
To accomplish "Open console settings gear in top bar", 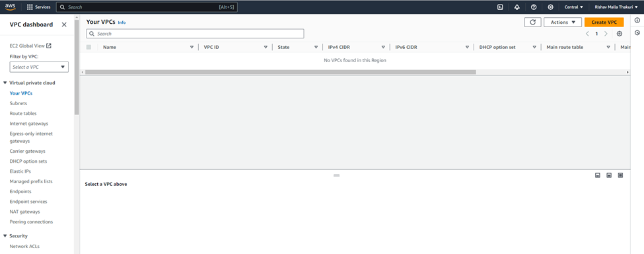I will [550, 7].
